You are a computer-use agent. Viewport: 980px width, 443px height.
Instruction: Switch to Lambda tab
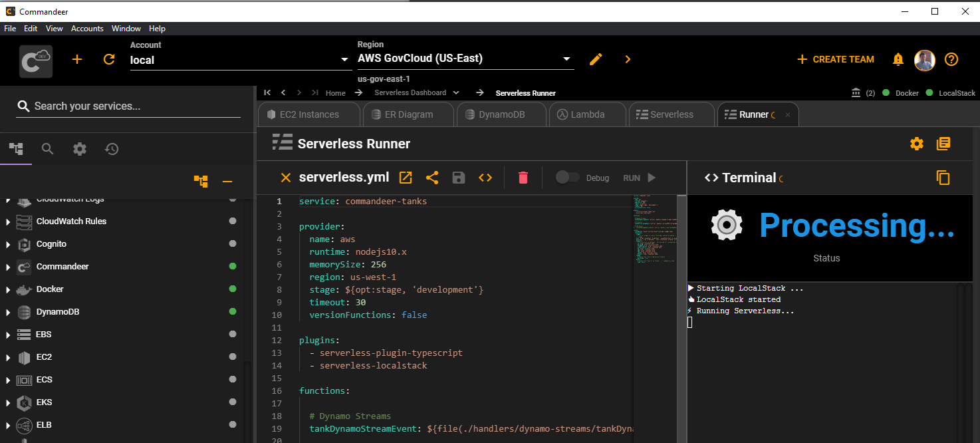point(587,114)
